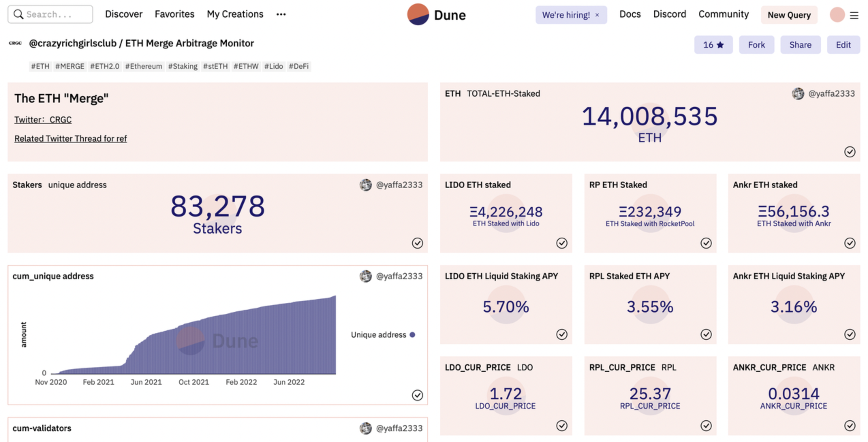Click checkmark icon on Ankr ETH staked card
This screenshot has height=442, width=868.
click(850, 243)
